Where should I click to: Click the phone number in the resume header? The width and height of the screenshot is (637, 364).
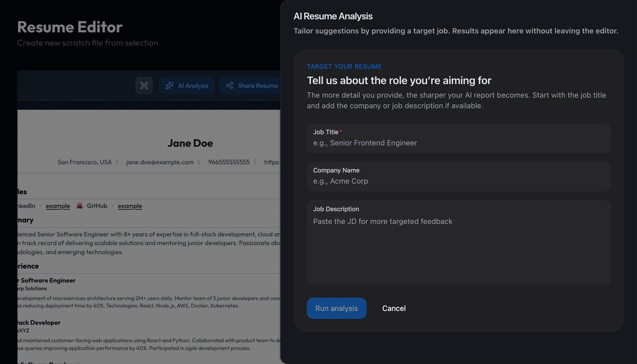coord(229,162)
